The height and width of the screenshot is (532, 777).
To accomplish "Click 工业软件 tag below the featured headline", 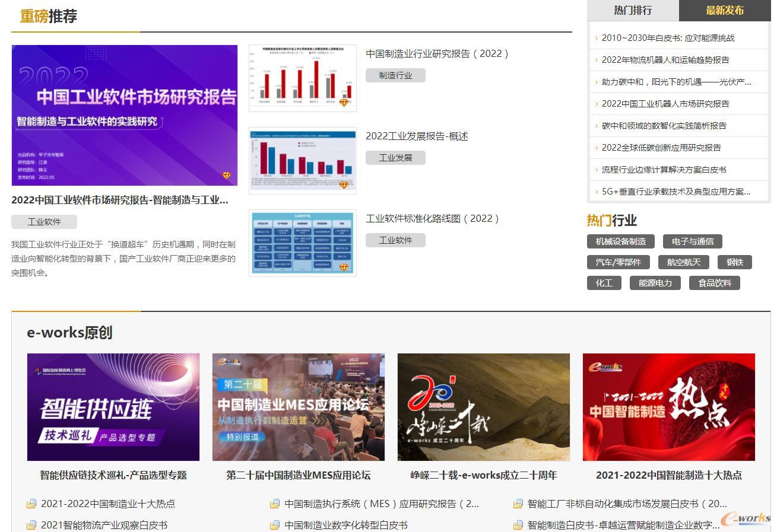I will 44,222.
